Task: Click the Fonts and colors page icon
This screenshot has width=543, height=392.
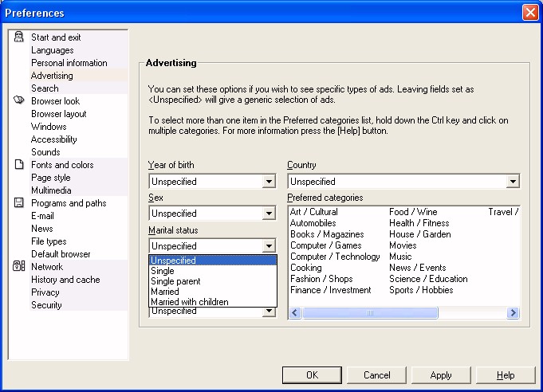Action: point(19,165)
